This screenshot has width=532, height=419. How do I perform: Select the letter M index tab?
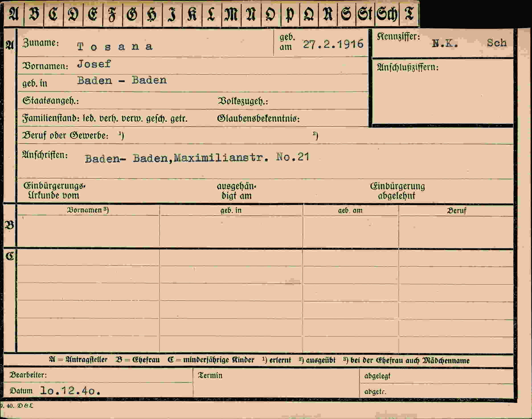231,14
